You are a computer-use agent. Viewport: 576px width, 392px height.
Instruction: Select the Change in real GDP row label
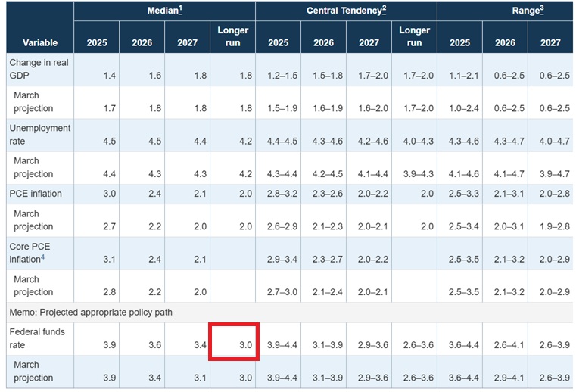[39, 69]
